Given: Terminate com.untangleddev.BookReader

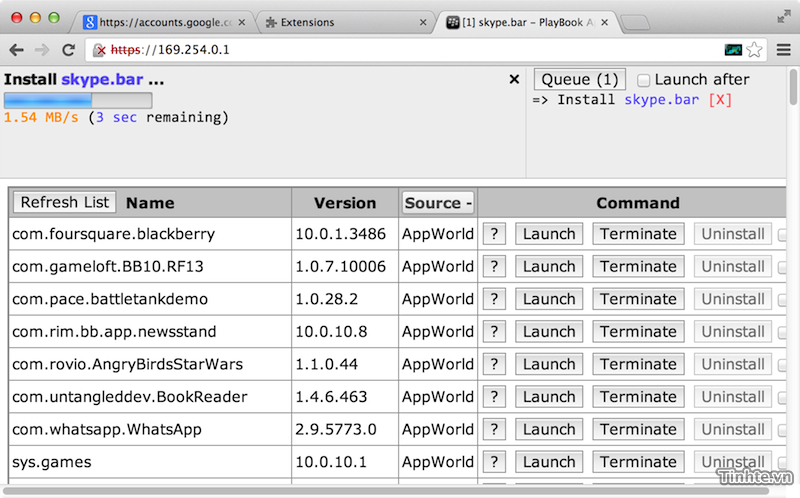Looking at the screenshot, I should [638, 397].
